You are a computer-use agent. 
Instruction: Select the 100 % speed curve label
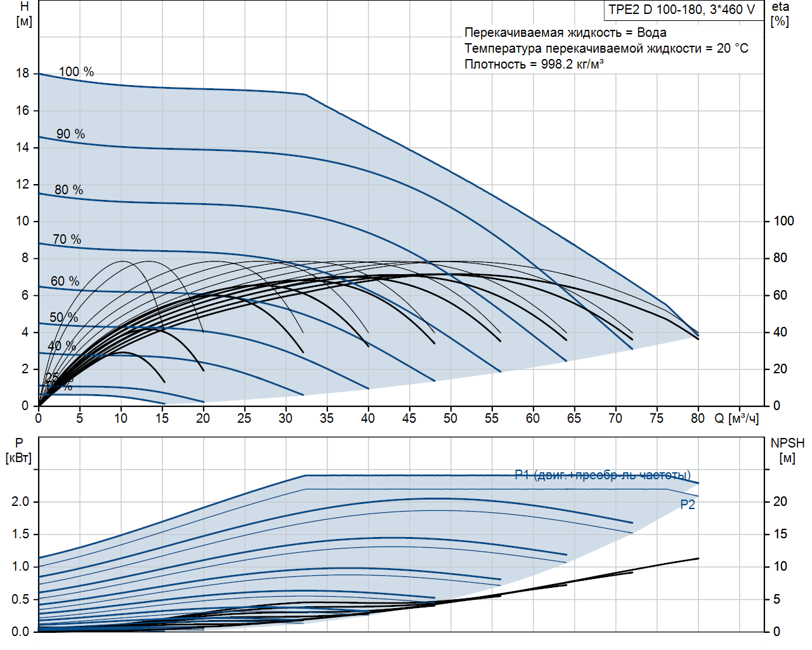pyautogui.click(x=76, y=72)
